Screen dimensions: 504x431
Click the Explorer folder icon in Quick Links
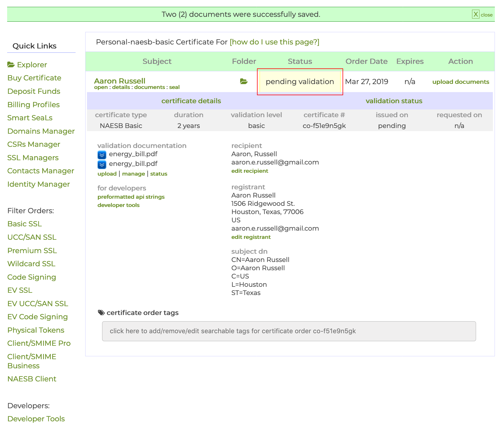(x=11, y=65)
